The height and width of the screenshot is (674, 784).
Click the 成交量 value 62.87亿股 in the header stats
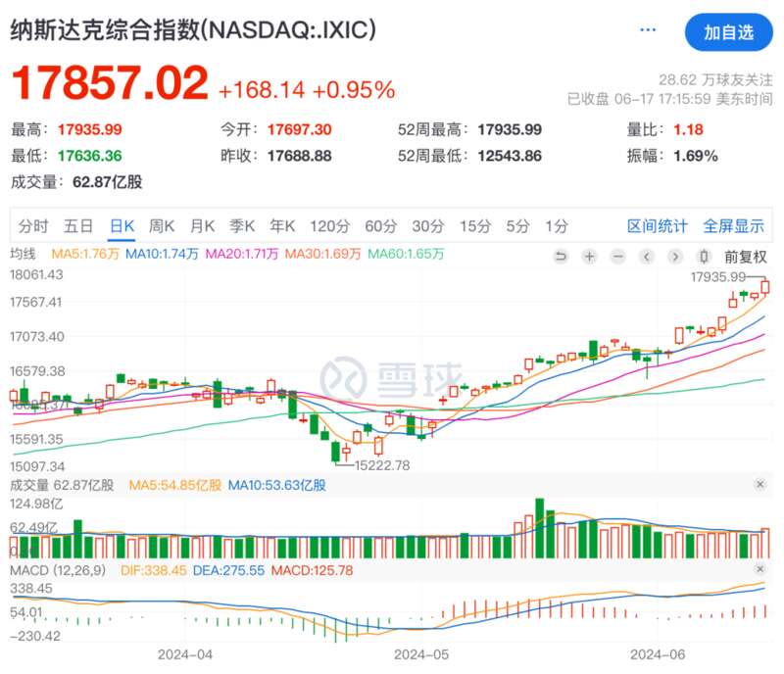(x=108, y=182)
